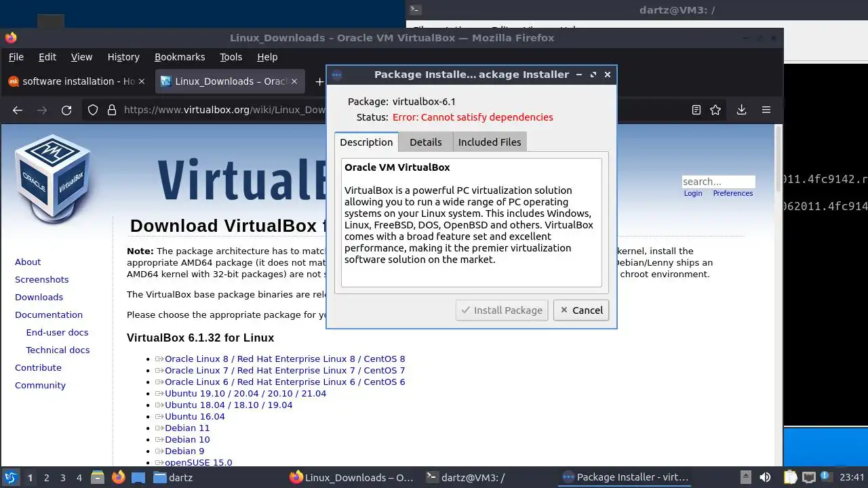
Task: Switch to virtual desktop 2
Action: point(46,478)
